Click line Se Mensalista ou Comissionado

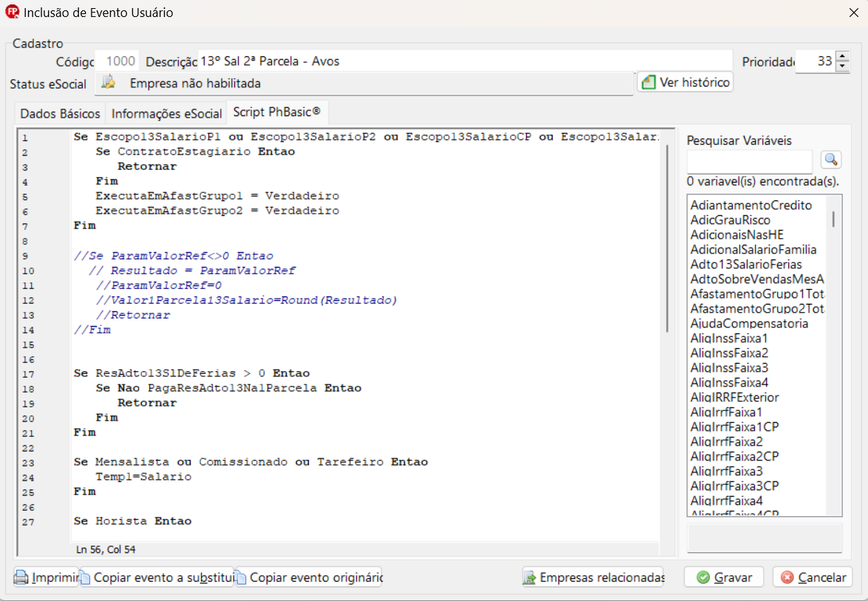click(250, 462)
